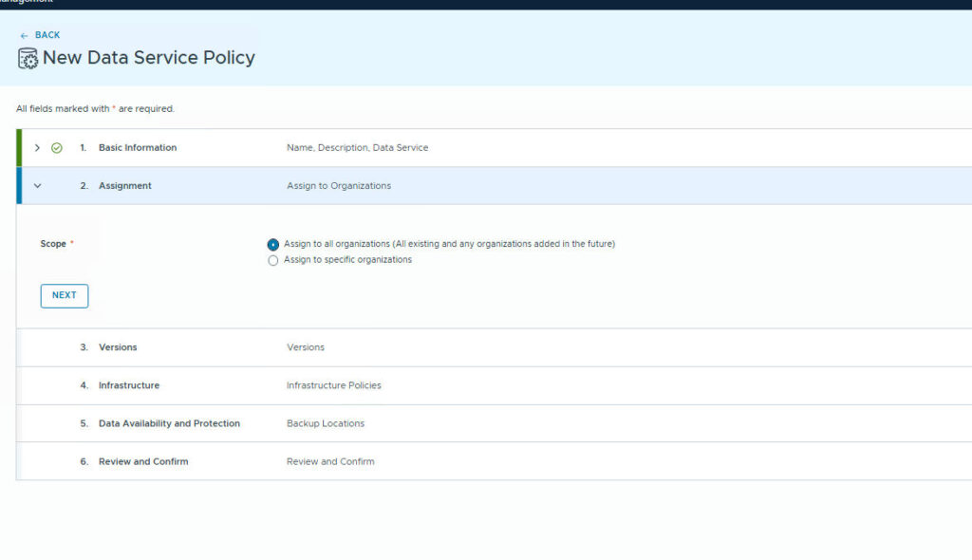
Task: Collapse the Assignment step chevron
Action: coord(37,186)
